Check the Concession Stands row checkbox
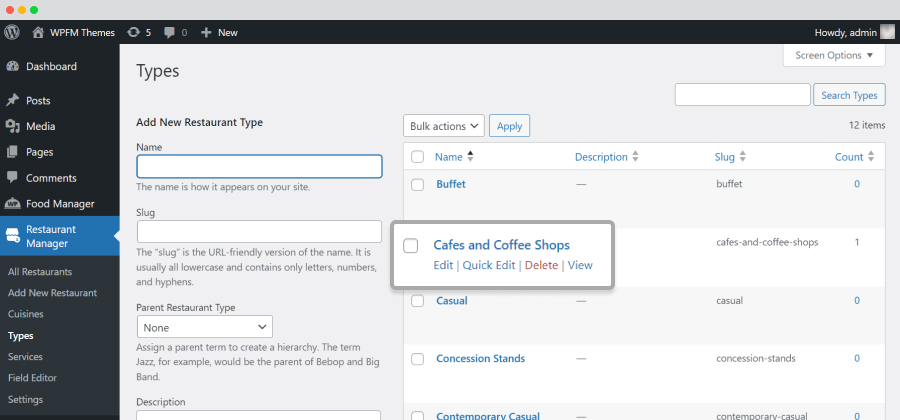Image resolution: width=900 pixels, height=420 pixels. pyautogui.click(x=418, y=359)
